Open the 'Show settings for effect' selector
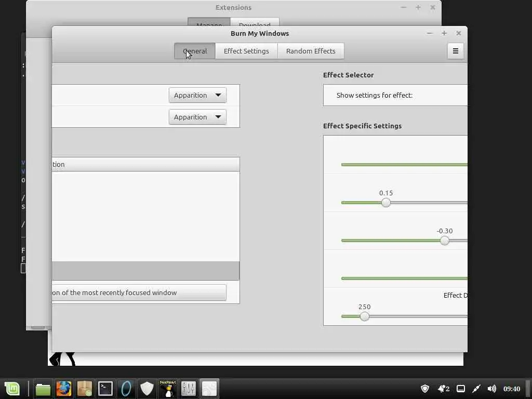Screen dimensions: 532x399 point(395,96)
